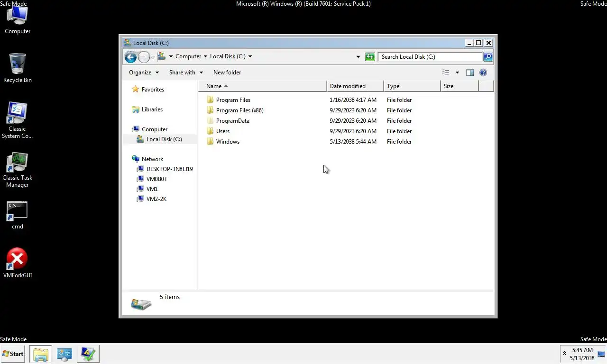Open the Start menu
Screen dimensions: 607x364
[13, 354]
